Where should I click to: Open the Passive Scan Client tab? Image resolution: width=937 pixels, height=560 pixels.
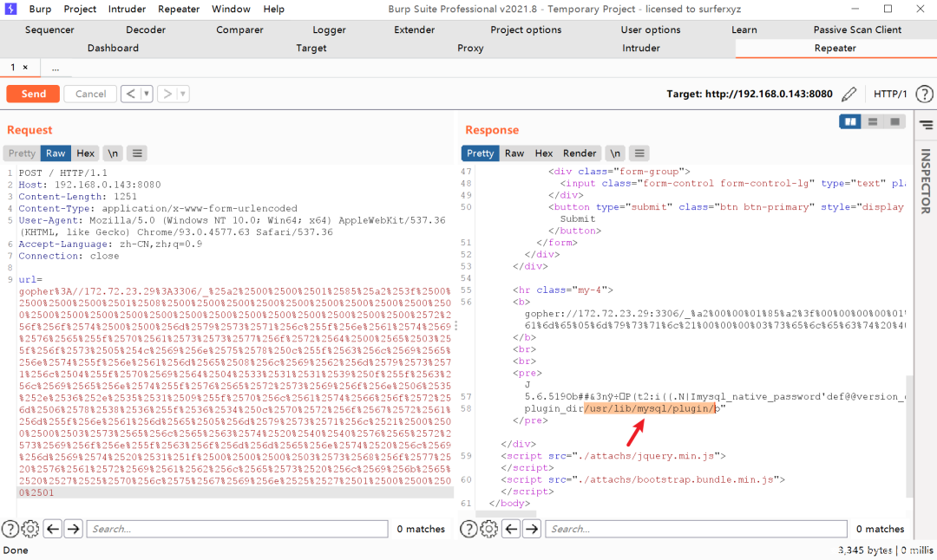(857, 29)
